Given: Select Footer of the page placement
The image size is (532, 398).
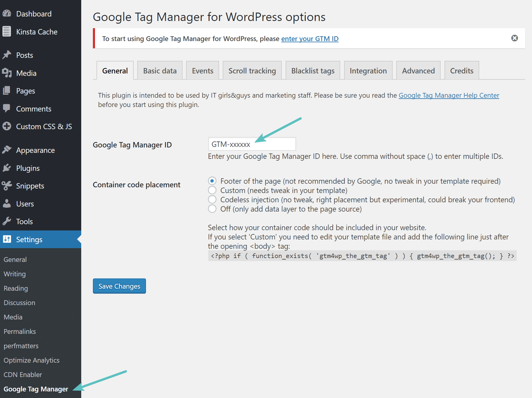Looking at the screenshot, I should (x=212, y=181).
